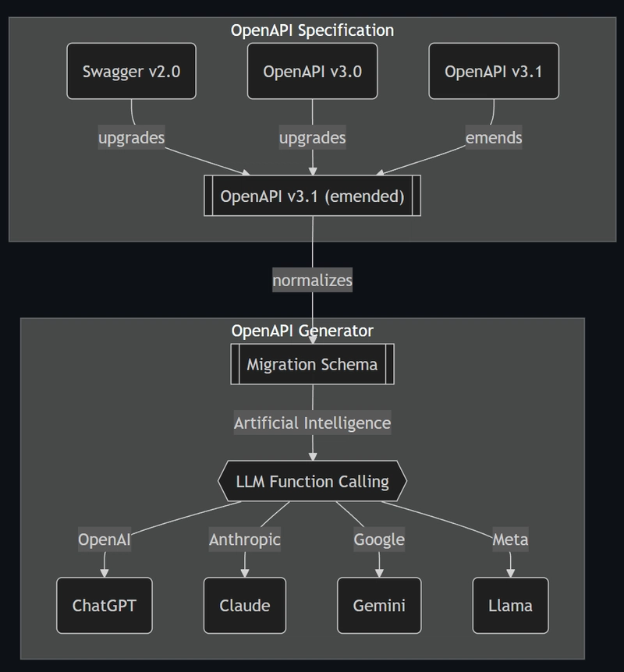Click the OpenAPI v3.1 (emended) box
Viewport: 624px width, 672px height.
coord(312,196)
